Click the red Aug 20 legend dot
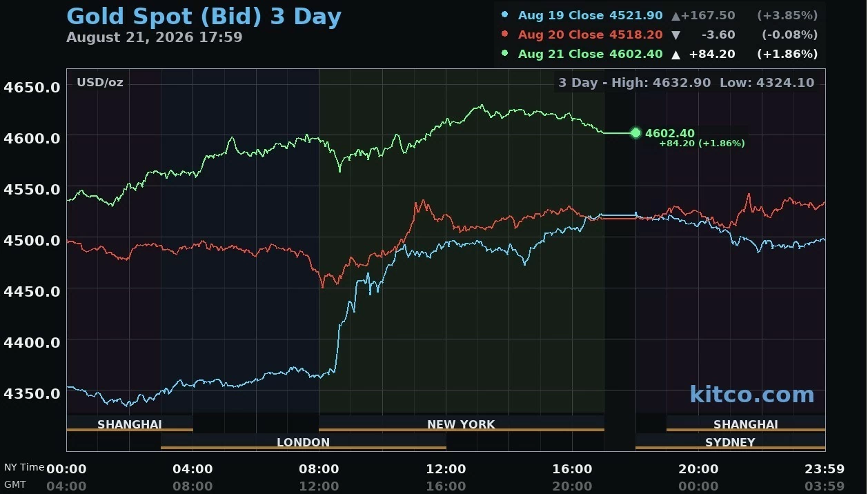 [505, 34]
